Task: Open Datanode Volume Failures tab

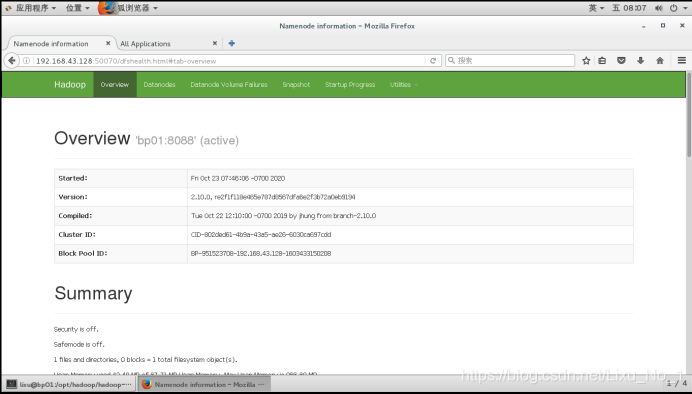Action: point(229,85)
